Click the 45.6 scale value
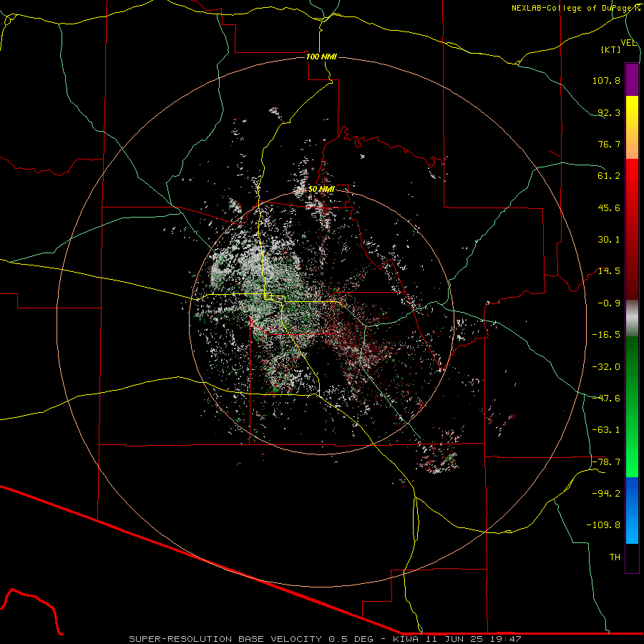The width and height of the screenshot is (644, 644). click(x=609, y=208)
